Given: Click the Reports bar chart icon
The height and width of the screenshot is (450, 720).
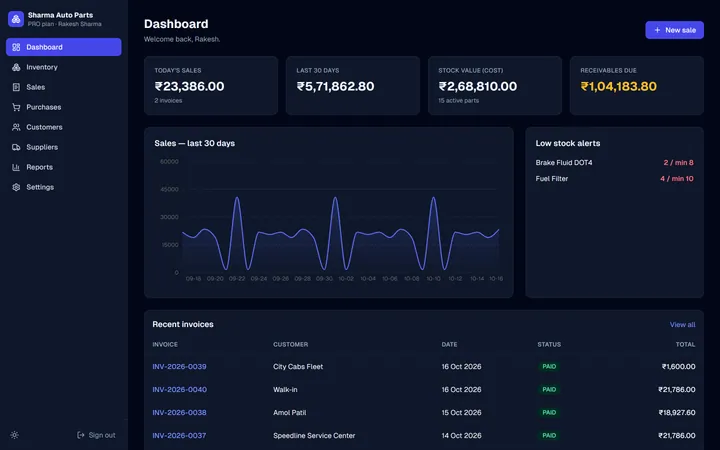Looking at the screenshot, I should pos(16,167).
